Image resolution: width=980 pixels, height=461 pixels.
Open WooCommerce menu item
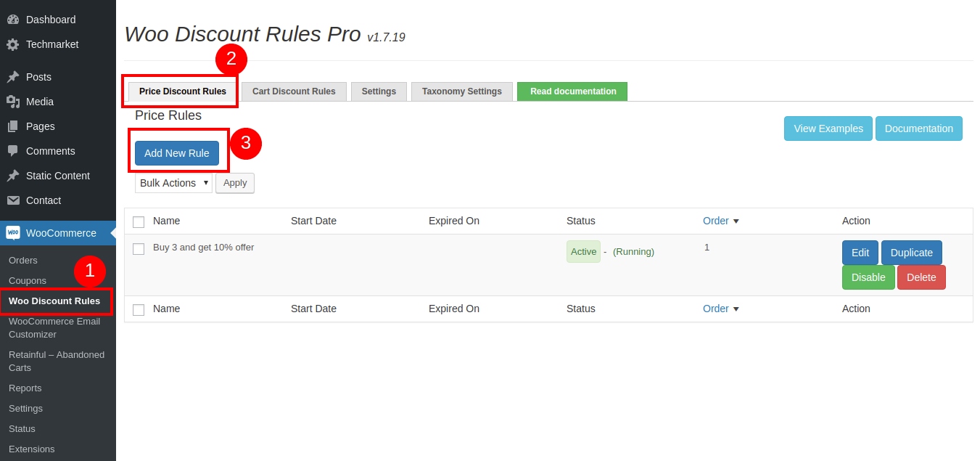[x=58, y=233]
